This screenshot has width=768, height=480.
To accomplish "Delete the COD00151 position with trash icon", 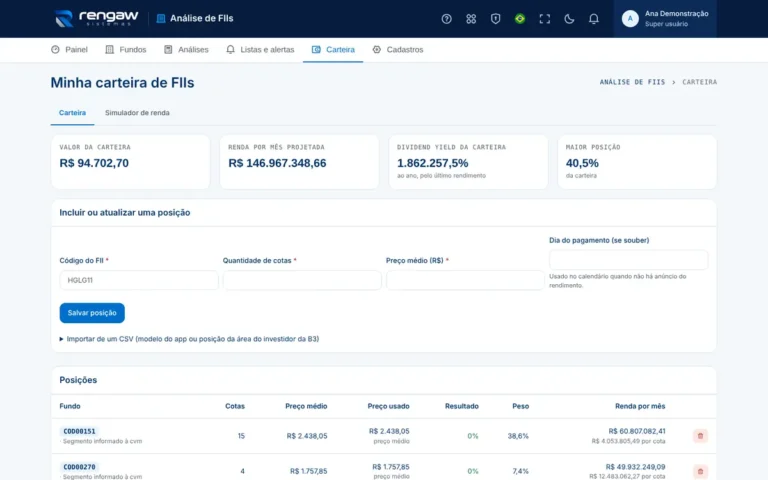I will pos(700,435).
